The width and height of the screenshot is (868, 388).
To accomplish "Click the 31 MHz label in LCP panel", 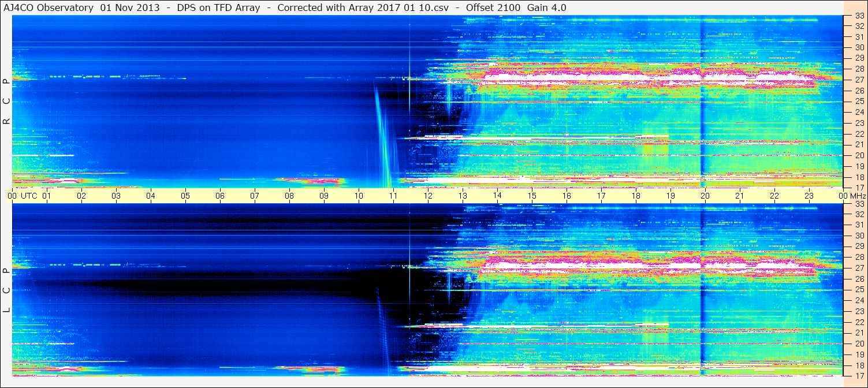I will point(859,225).
